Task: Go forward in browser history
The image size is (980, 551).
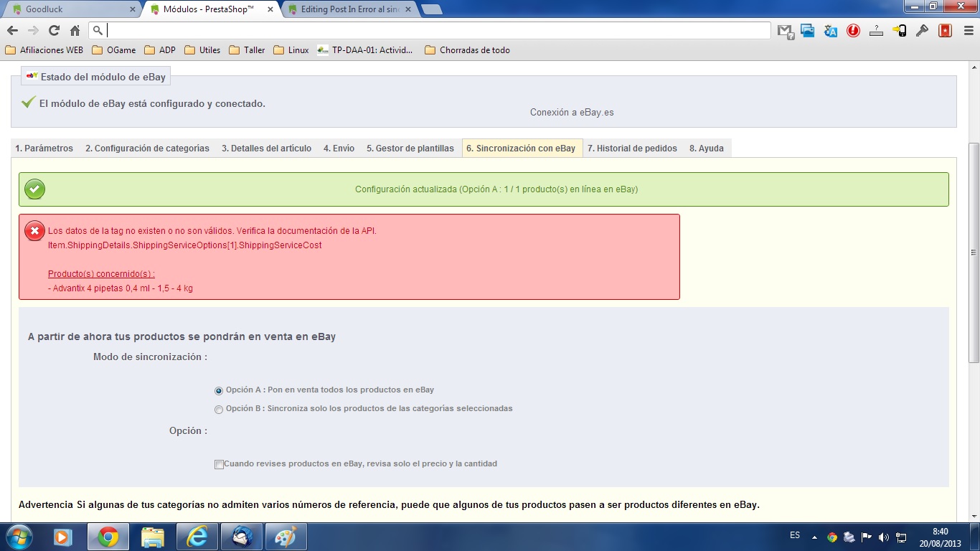Action: [33, 30]
